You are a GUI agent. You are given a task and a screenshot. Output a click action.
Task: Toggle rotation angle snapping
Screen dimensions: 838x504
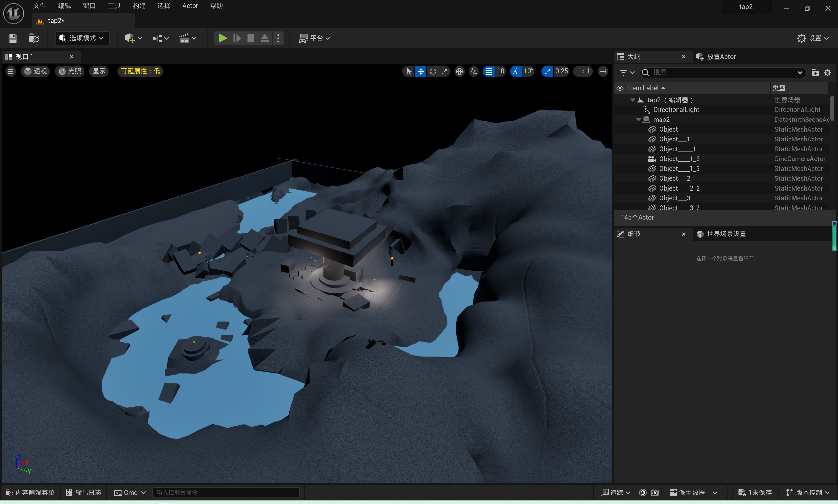516,71
